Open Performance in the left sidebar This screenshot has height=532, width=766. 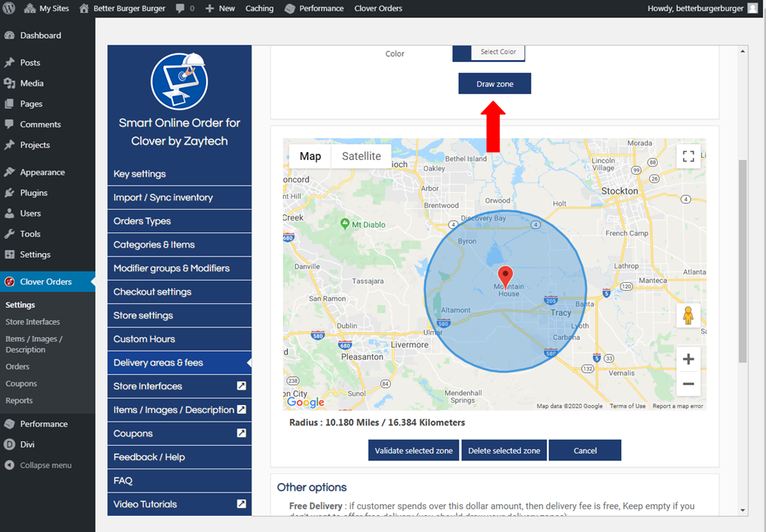[x=48, y=424]
